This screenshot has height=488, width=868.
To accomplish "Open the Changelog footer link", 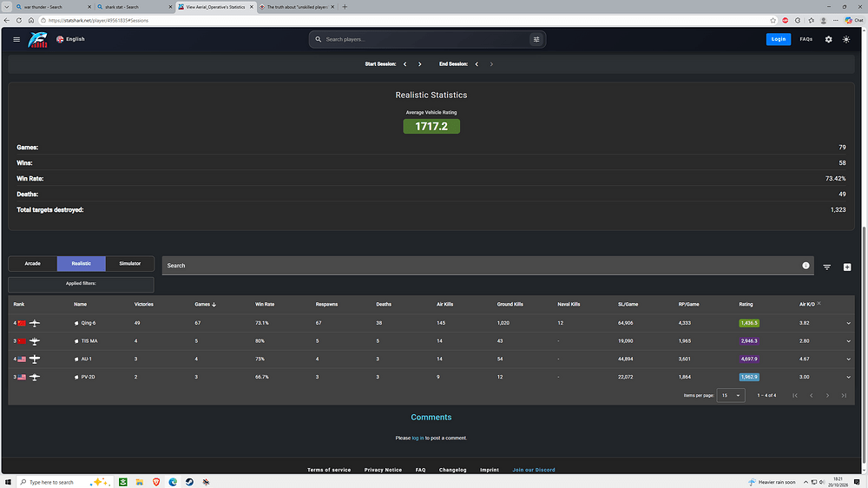I will (x=453, y=470).
